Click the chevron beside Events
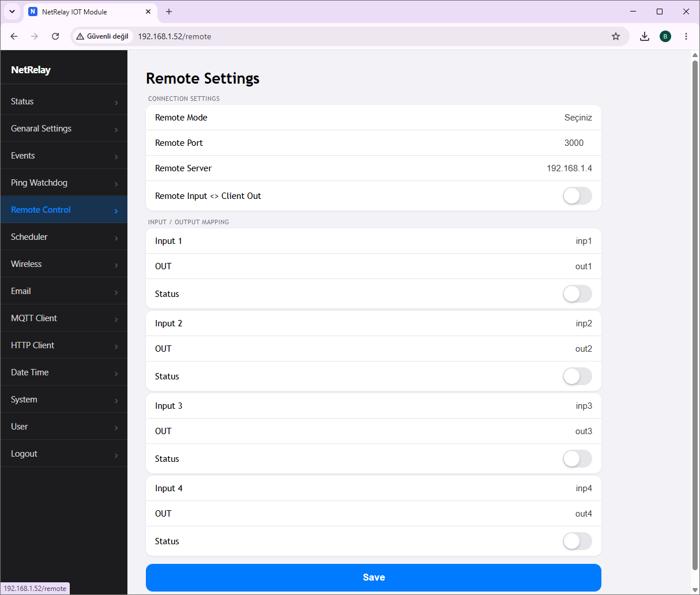 point(116,157)
